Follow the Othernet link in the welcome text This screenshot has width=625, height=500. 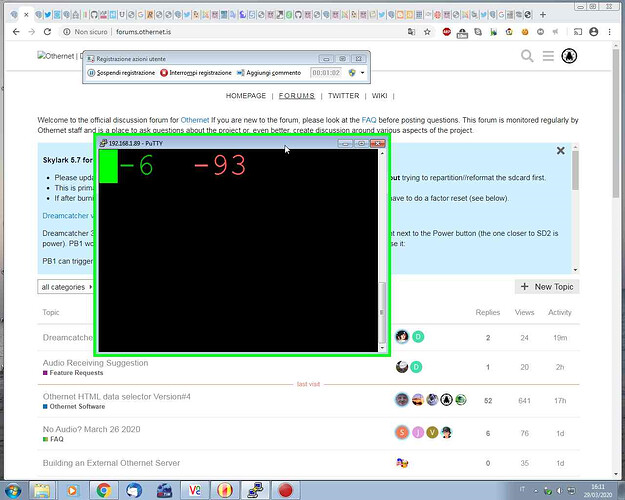(195, 120)
